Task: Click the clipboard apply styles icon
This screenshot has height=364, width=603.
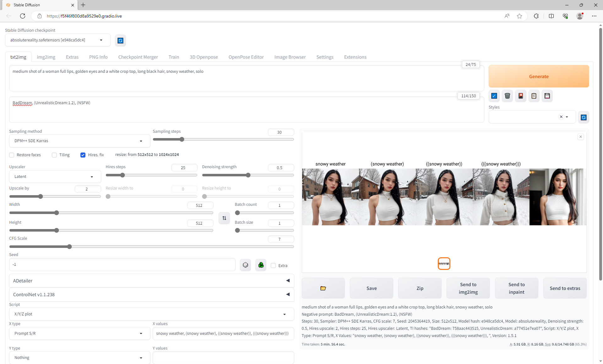Action: pos(534,96)
